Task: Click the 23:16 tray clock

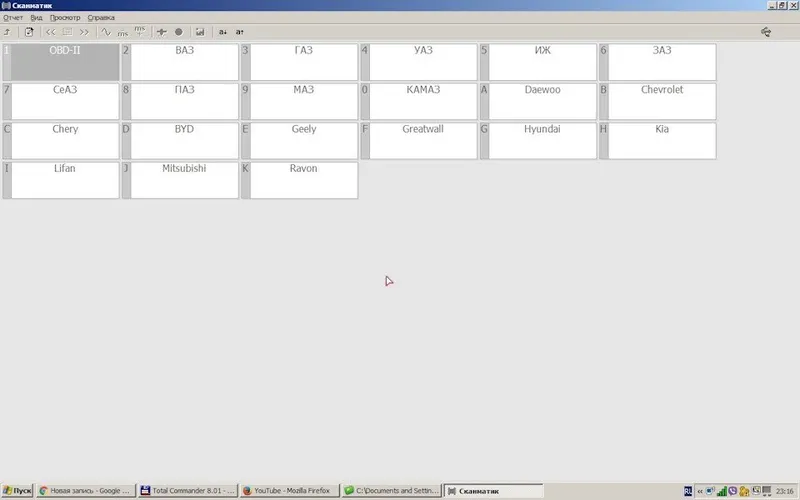Action: [x=784, y=491]
